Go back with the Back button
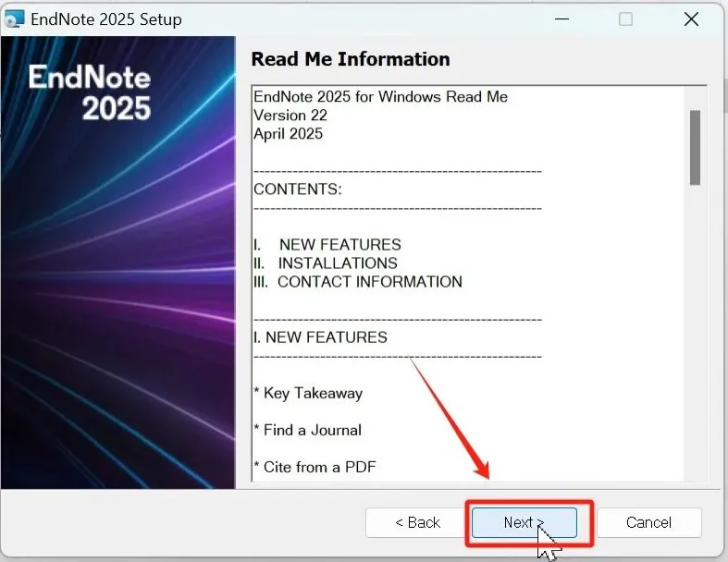 point(417,522)
